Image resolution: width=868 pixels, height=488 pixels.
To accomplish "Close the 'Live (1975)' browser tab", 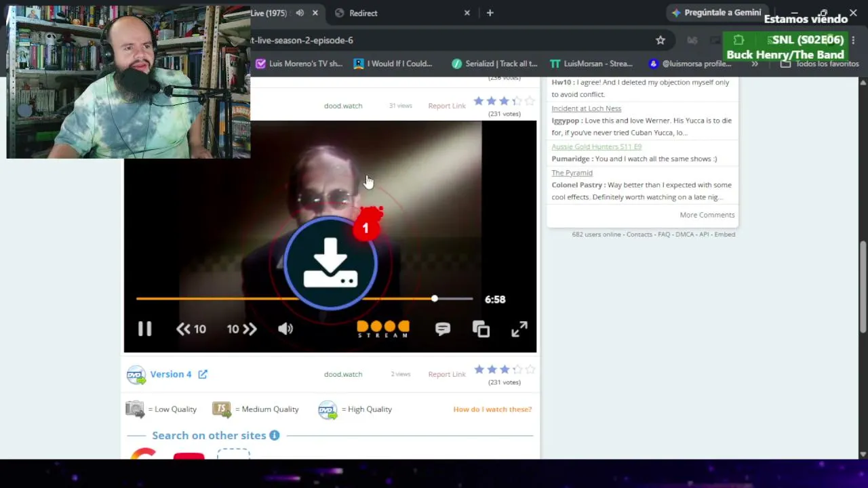I will point(315,13).
